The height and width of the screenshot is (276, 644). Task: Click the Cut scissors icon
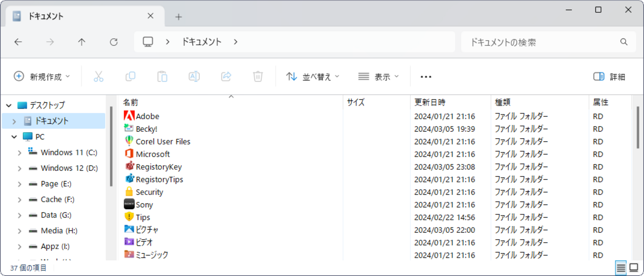click(98, 76)
